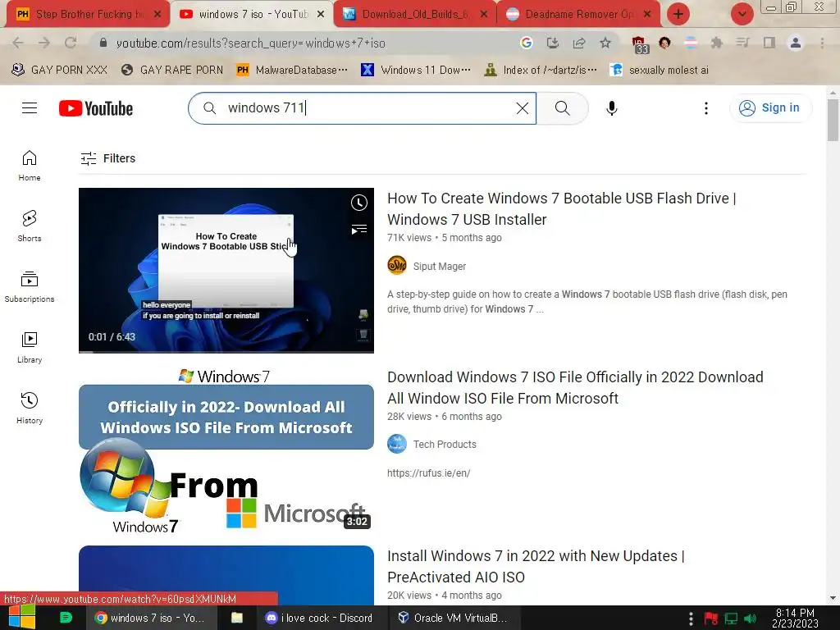This screenshot has width=840, height=630.
Task: Switch to Oracle VM VirtualBox taskbar item
Action: pos(453,618)
